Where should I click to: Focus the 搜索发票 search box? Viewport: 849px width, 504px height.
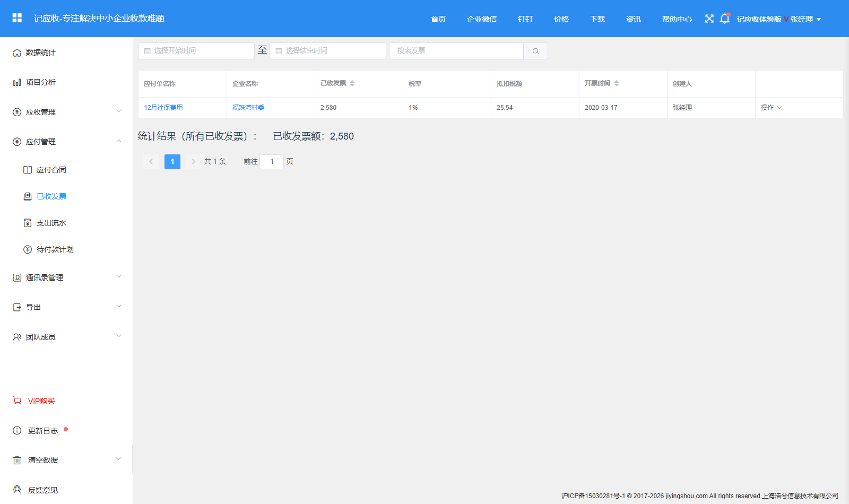pos(456,51)
